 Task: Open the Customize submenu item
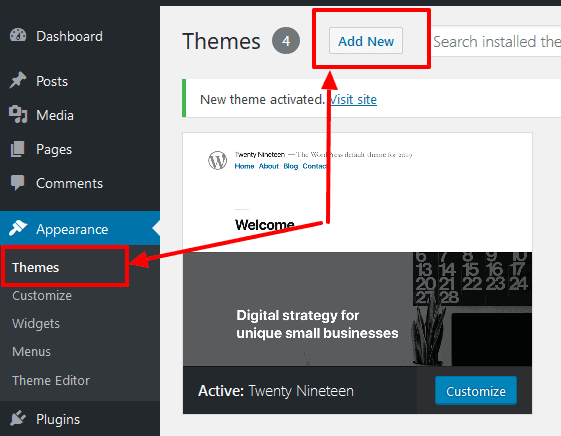point(42,296)
